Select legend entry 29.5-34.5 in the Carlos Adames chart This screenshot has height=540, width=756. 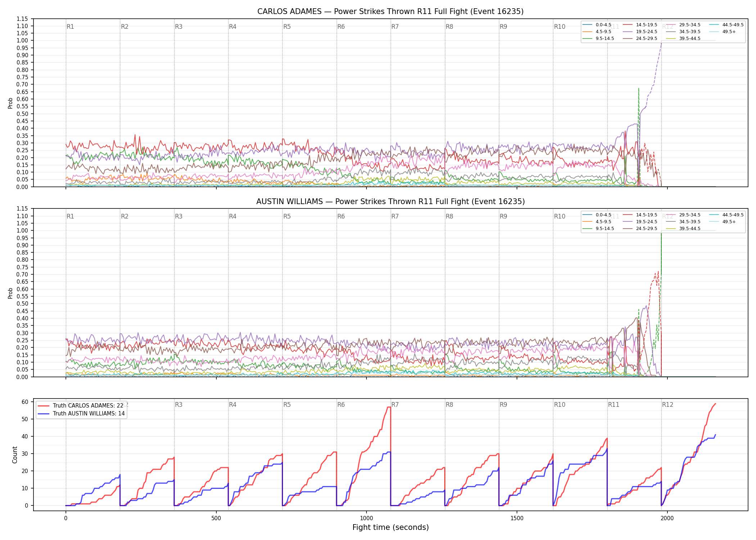coord(684,25)
